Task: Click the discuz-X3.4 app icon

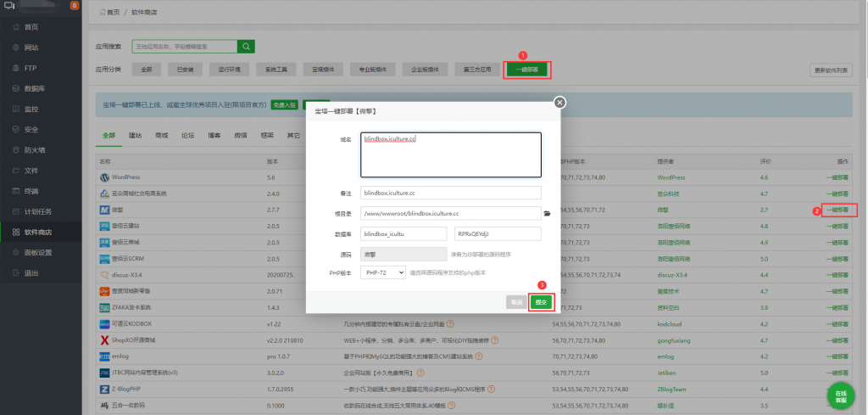Action: coord(104,275)
